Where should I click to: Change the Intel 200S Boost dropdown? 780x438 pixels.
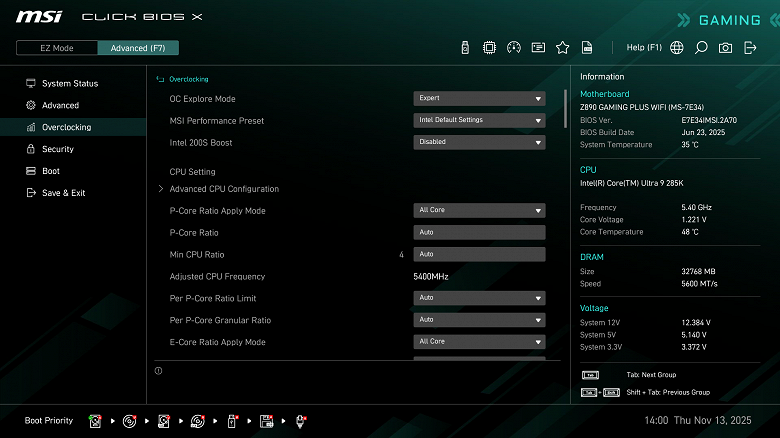[479, 142]
